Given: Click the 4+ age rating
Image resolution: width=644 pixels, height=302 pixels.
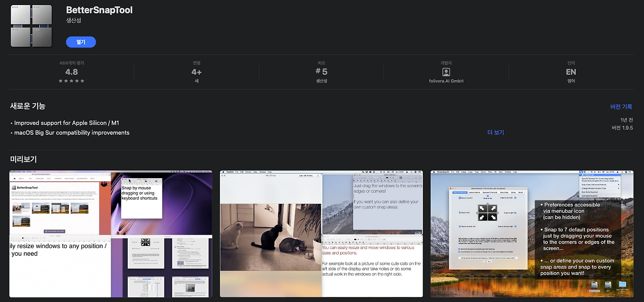Looking at the screenshot, I should [x=197, y=72].
